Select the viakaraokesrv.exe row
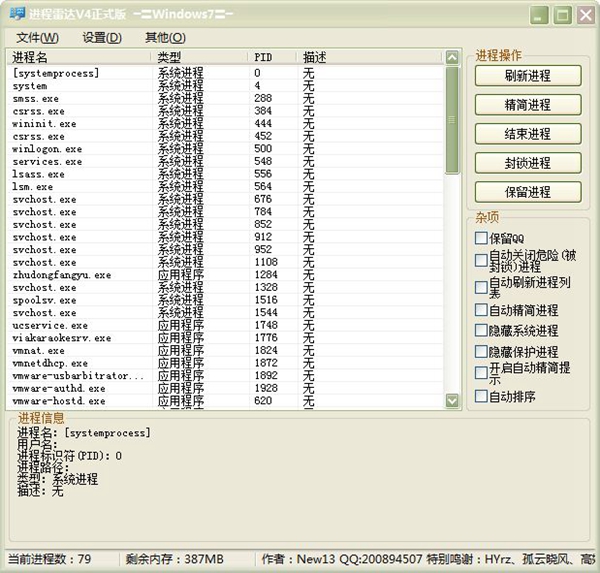 pos(225,338)
